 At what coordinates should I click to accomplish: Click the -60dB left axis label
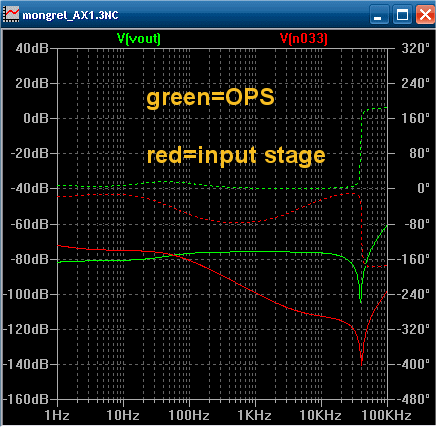pos(30,224)
